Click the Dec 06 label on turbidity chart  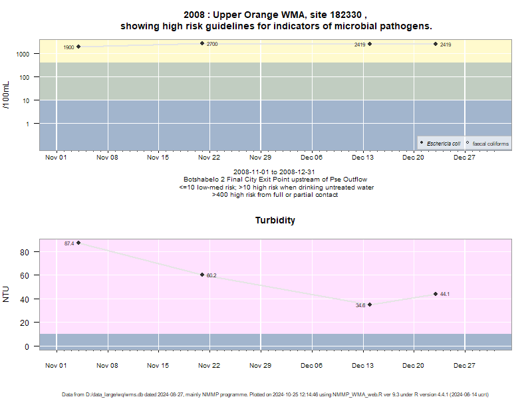coord(311,365)
